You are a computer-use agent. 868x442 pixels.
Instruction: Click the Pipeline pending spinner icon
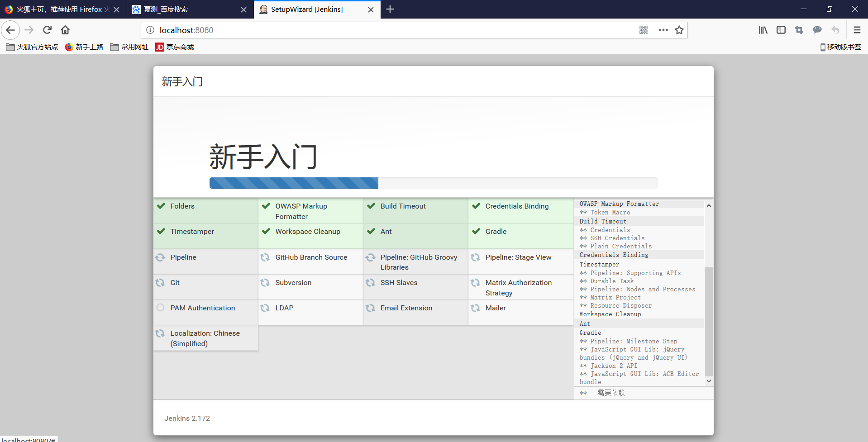160,257
